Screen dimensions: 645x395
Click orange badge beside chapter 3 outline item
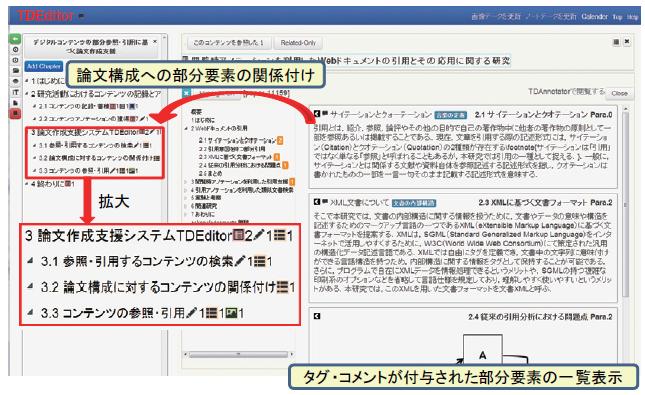(292, 181)
